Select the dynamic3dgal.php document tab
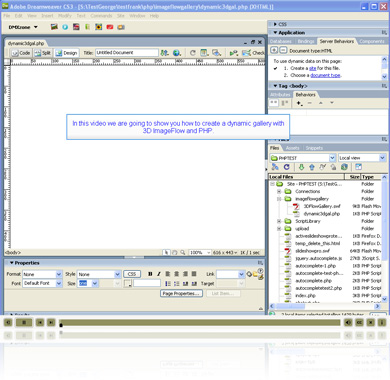Screen dimensions: 390x380 click(26, 43)
